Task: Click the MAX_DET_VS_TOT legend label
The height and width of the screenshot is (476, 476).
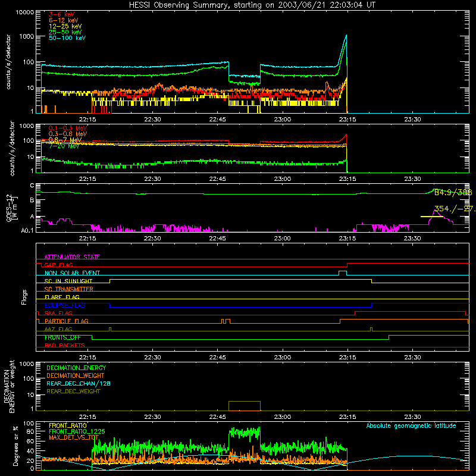Action: [x=74, y=437]
